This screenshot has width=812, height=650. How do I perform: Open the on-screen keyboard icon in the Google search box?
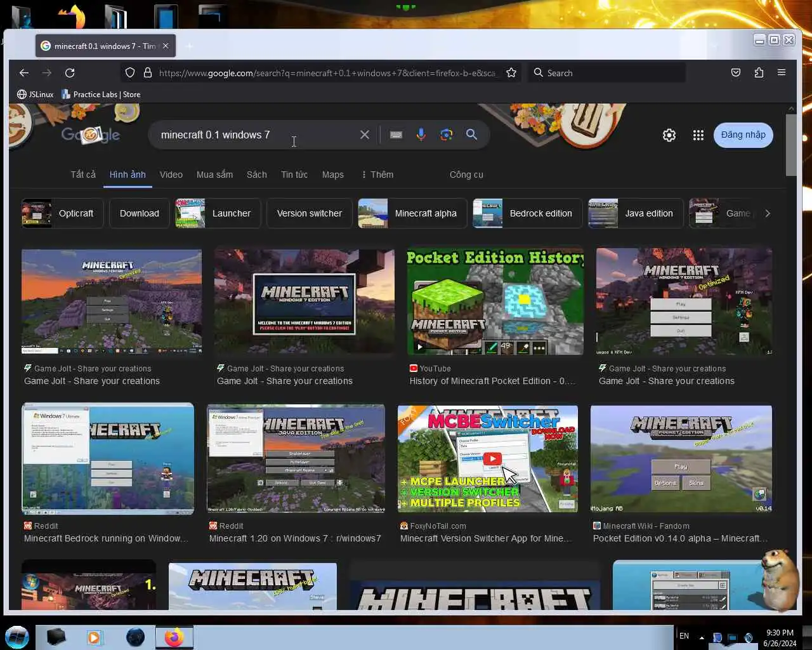pyautogui.click(x=396, y=135)
